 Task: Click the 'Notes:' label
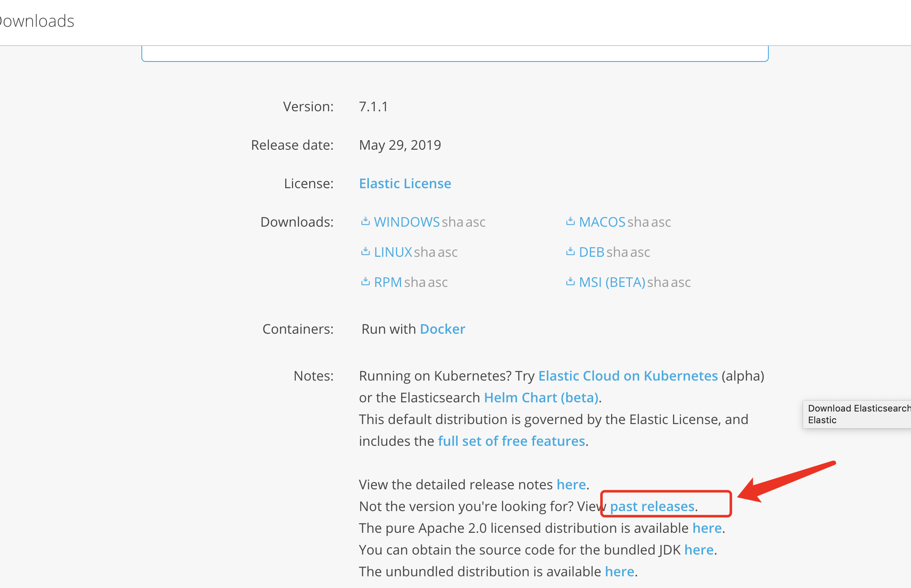pyautogui.click(x=314, y=376)
